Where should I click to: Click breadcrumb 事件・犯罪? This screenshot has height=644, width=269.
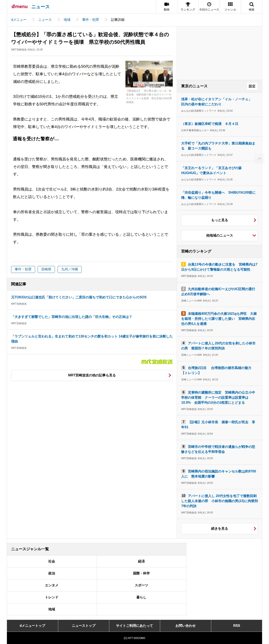point(91,20)
